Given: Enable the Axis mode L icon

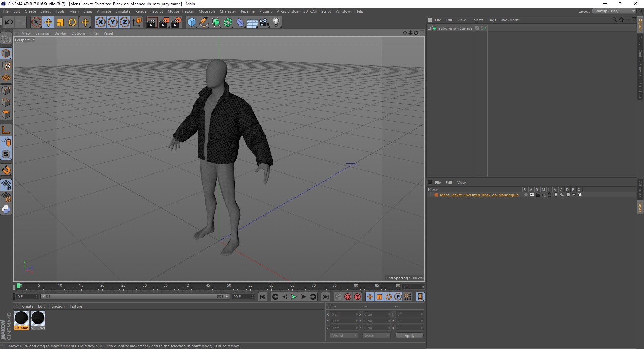Looking at the screenshot, I should tap(6, 130).
